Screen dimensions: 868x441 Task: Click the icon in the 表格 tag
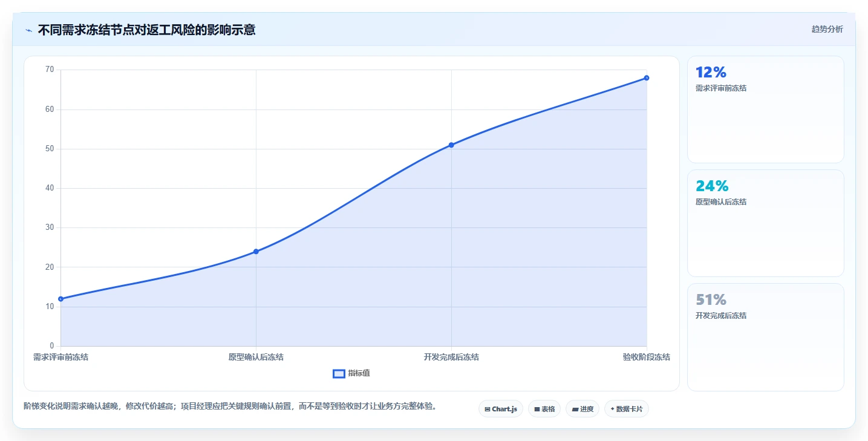pos(537,410)
